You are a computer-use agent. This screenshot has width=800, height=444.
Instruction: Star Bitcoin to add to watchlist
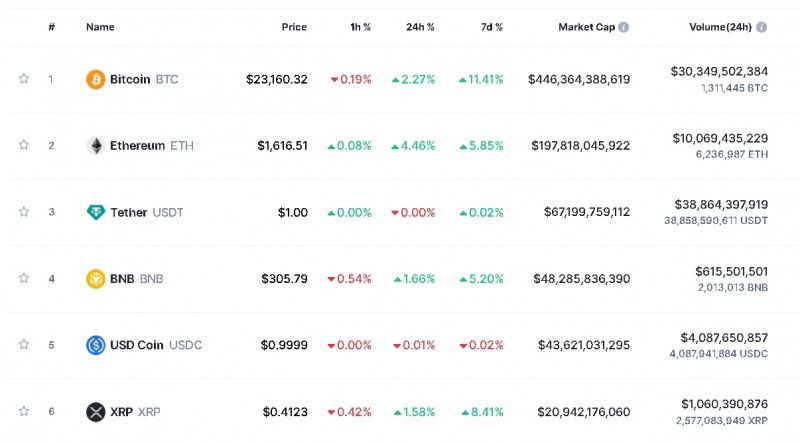point(23,79)
